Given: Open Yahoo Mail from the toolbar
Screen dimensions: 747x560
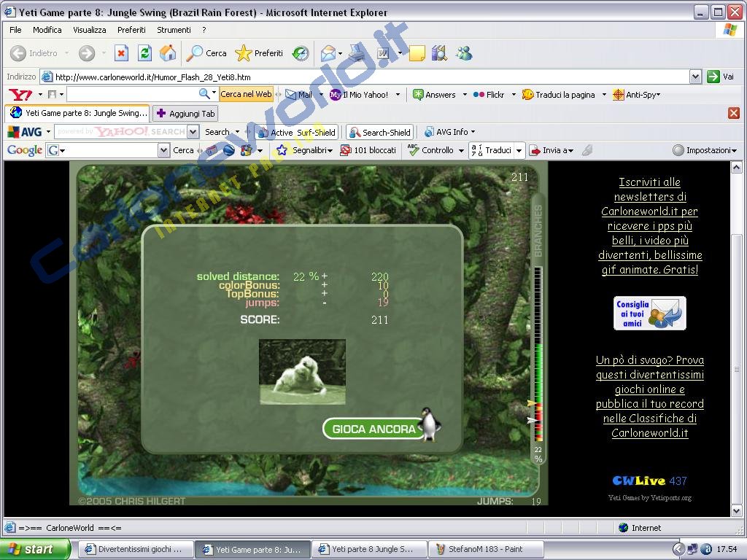Looking at the screenshot, I should tap(298, 95).
